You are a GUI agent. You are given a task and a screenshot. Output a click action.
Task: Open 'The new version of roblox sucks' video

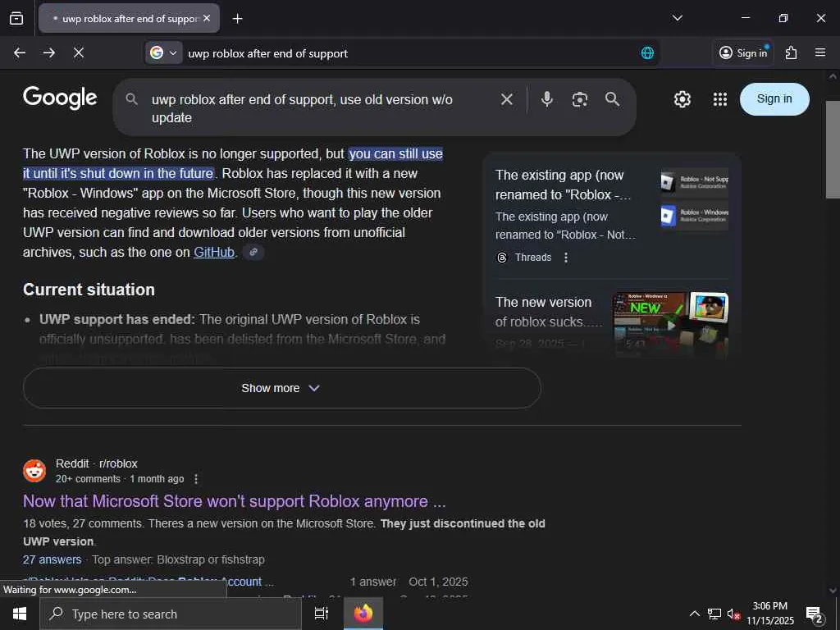[x=547, y=312]
